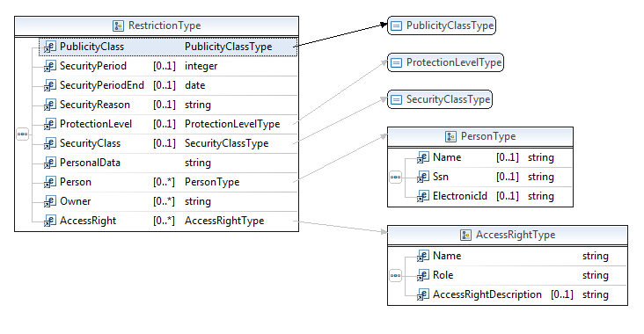Open the SecurityClassType type box
644x334 pixels.
(440, 99)
